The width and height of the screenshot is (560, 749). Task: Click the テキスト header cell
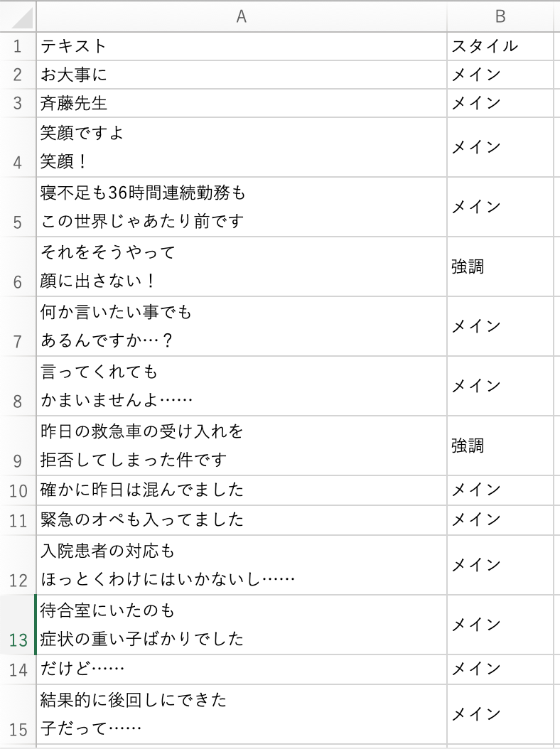(241, 46)
